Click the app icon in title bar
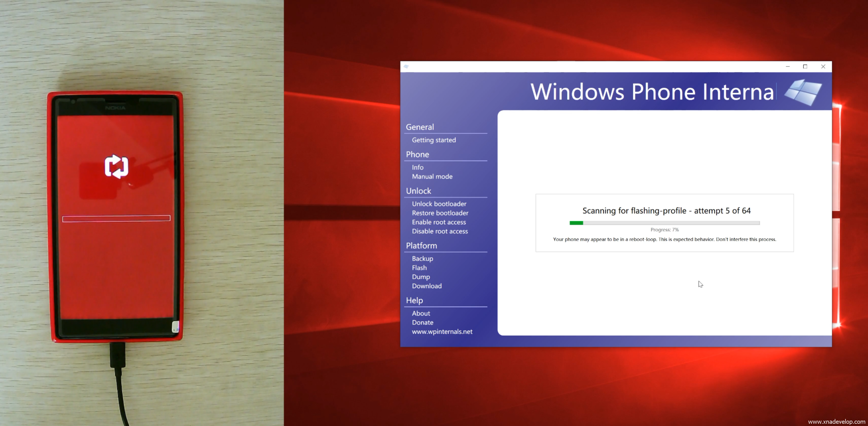Image resolution: width=868 pixels, height=426 pixels. pos(406,67)
